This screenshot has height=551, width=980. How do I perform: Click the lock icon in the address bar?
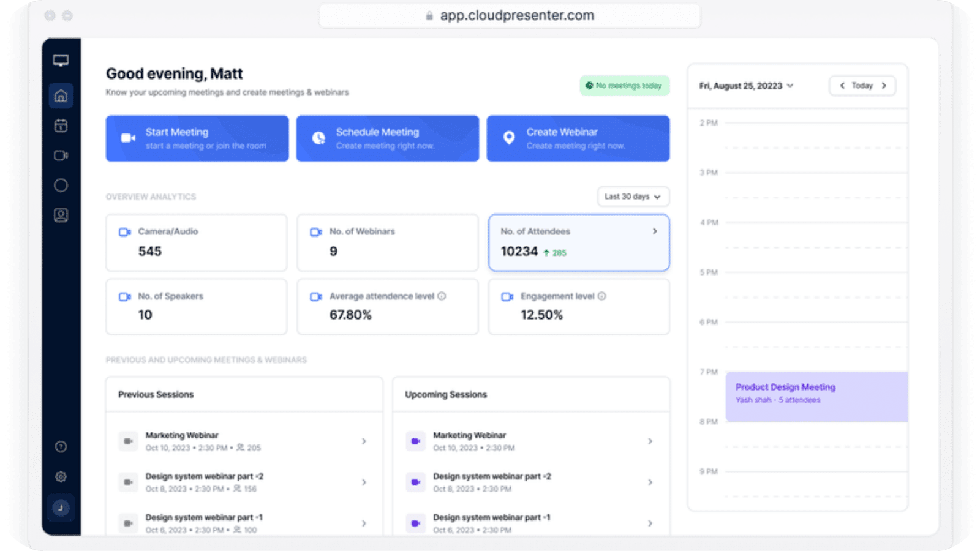tap(429, 16)
